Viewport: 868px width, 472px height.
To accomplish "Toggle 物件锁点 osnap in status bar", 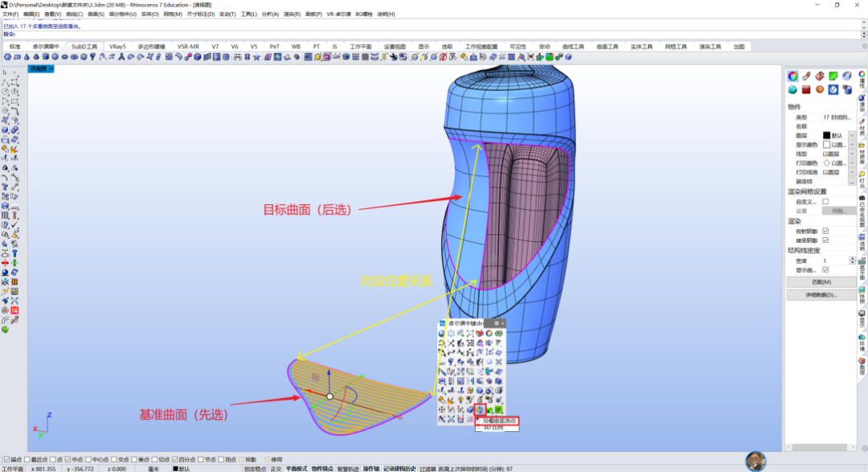I will [x=321, y=469].
